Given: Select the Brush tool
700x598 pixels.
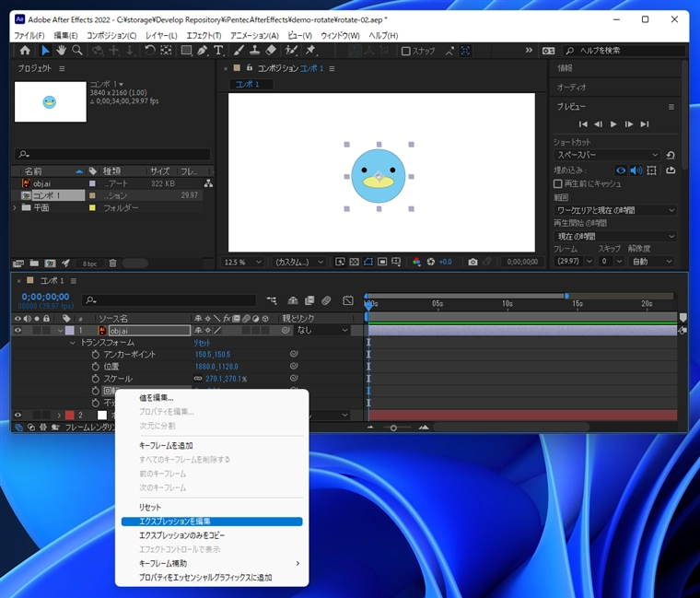Looking at the screenshot, I should pyautogui.click(x=239, y=51).
